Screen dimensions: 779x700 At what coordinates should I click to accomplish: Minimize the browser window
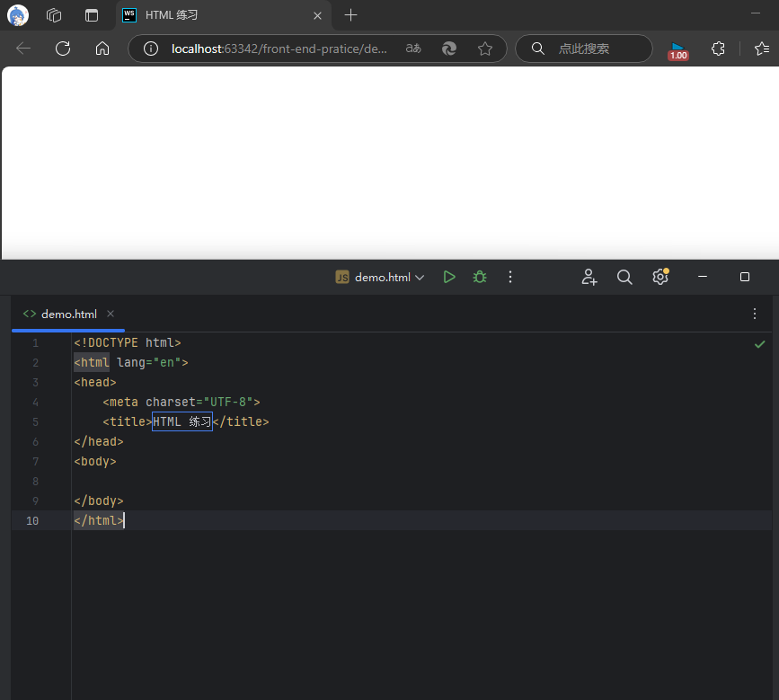tap(756, 13)
